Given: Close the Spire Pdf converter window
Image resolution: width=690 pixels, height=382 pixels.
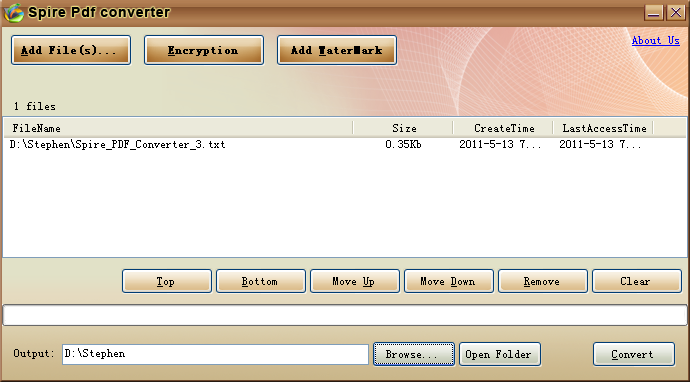Looking at the screenshot, I should point(675,12).
